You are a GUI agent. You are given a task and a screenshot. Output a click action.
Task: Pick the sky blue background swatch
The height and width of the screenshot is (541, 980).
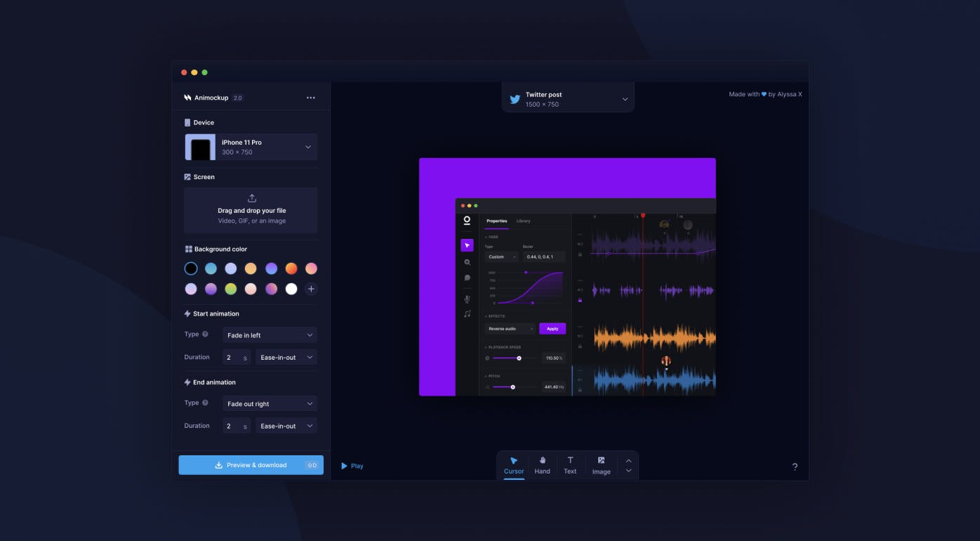tap(211, 268)
